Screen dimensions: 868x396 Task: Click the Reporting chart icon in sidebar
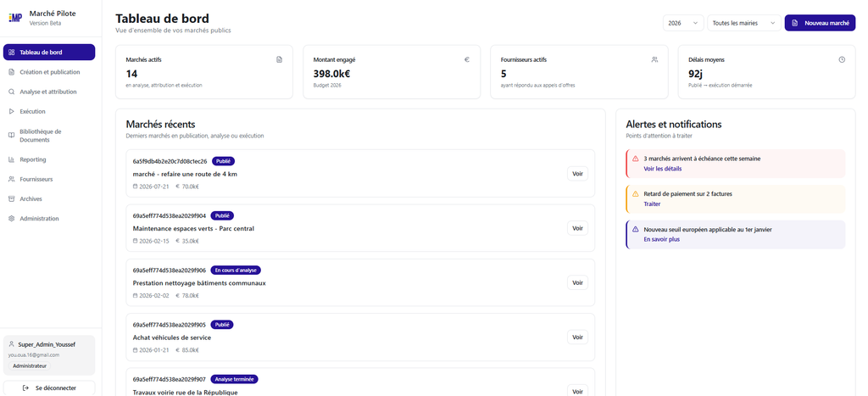[x=12, y=159]
